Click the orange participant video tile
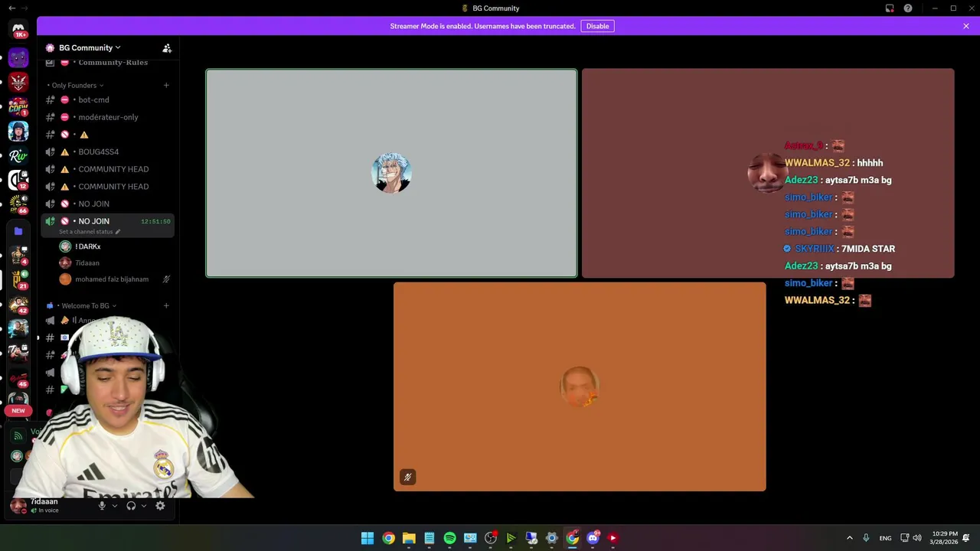Screen dimensions: 980x551 pyautogui.click(x=580, y=386)
